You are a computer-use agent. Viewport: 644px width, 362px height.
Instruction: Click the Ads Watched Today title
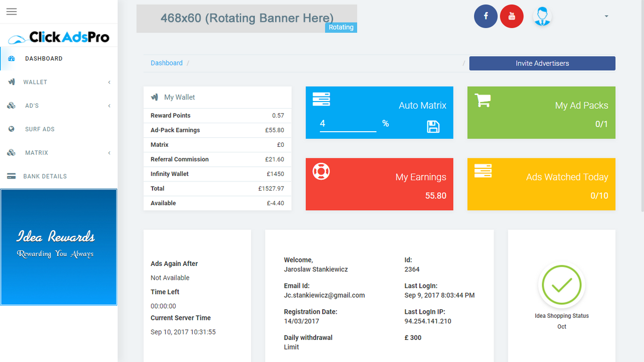[567, 177]
